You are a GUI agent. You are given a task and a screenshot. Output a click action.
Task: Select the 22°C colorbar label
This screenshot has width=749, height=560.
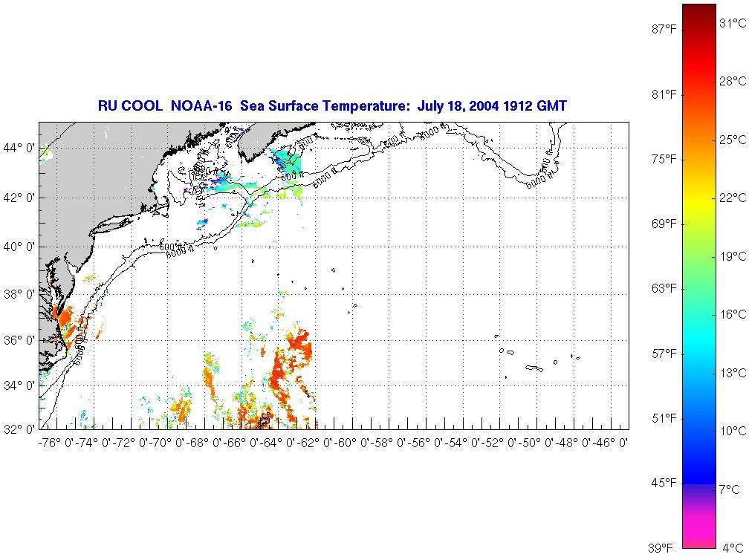[733, 198]
